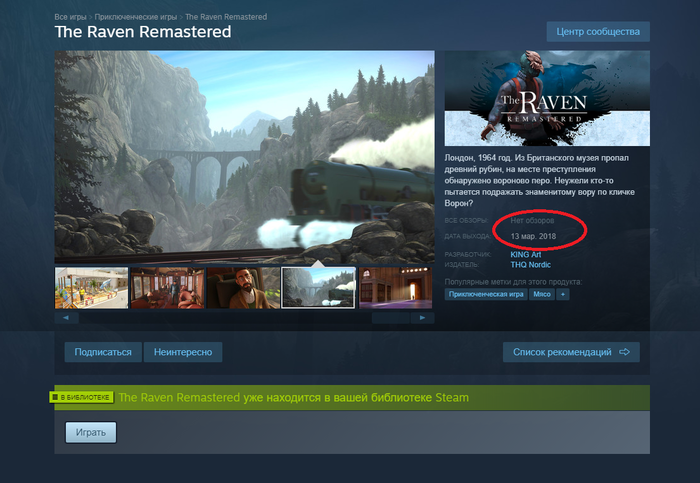Screen dimensions: 700x483
Task: Click the Подписаться follow button
Action: [x=103, y=352]
